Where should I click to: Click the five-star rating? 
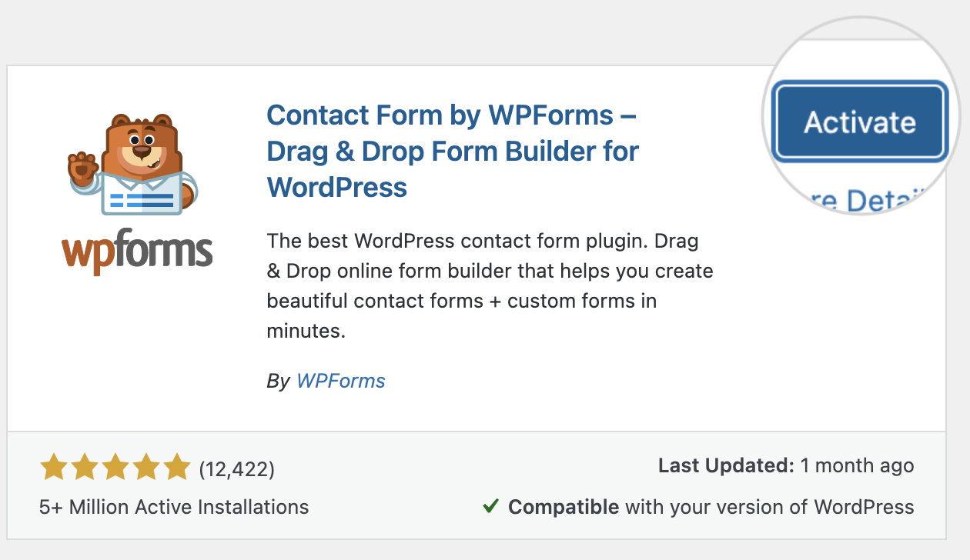point(115,467)
